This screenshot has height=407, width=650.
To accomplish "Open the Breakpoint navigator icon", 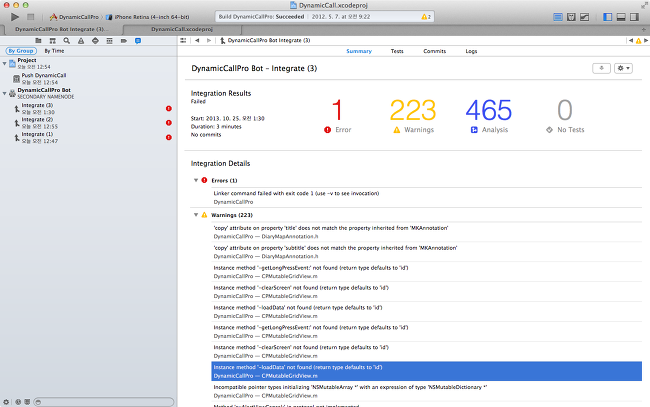I will (x=124, y=41).
